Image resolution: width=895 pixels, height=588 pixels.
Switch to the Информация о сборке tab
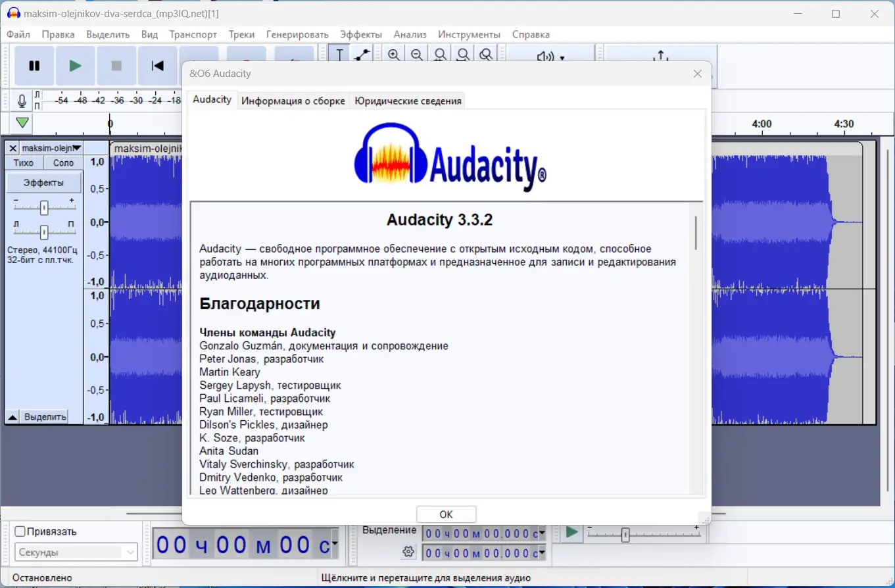(293, 101)
